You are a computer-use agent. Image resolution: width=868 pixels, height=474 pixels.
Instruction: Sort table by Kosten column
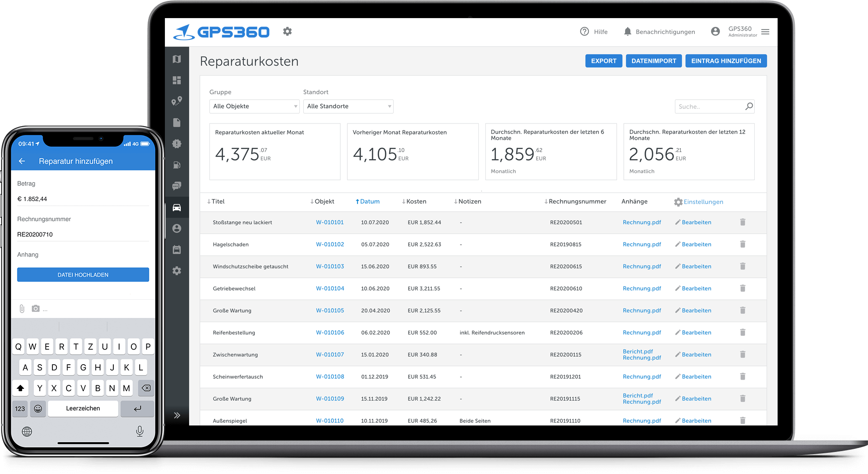point(414,202)
